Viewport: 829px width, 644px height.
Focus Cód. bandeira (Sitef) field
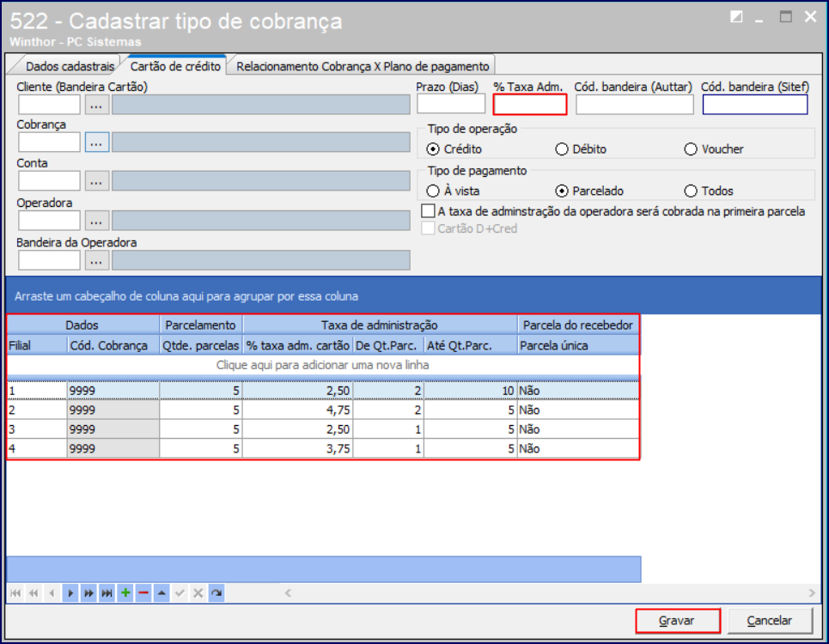coord(754,105)
